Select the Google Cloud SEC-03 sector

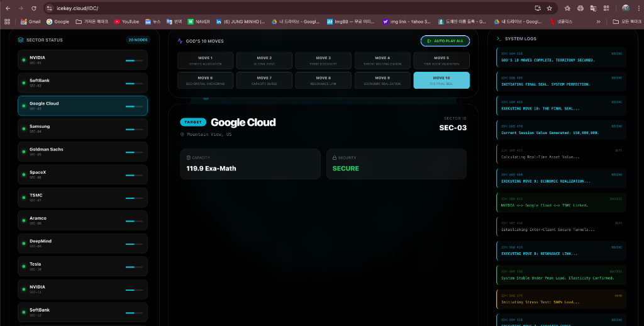(82, 106)
